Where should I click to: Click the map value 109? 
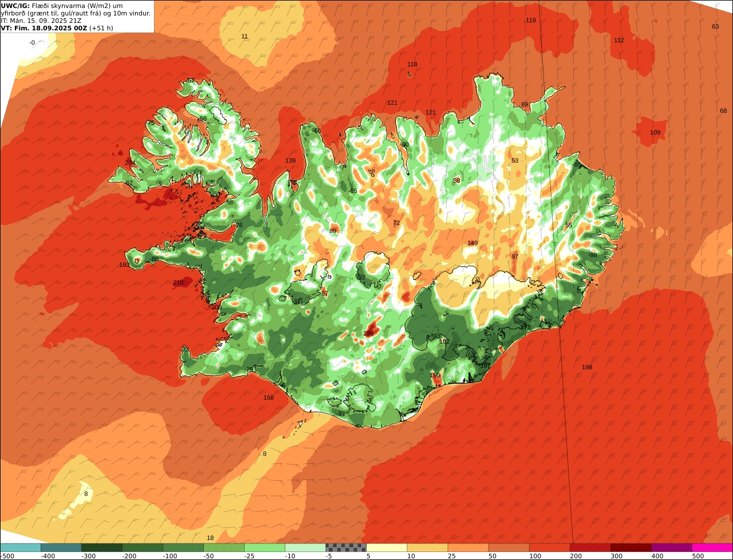(655, 132)
